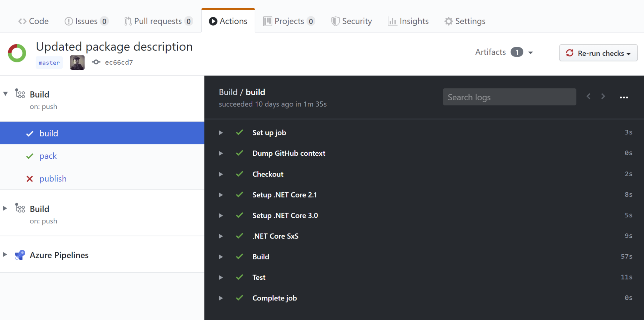Click the master branch label
Viewport: 644px width, 320px height.
click(x=49, y=62)
